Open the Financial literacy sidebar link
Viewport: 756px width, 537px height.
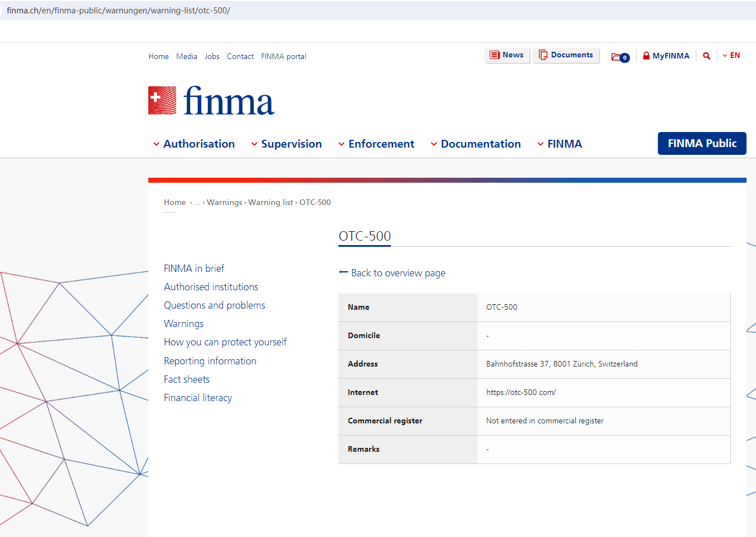pyautogui.click(x=197, y=398)
